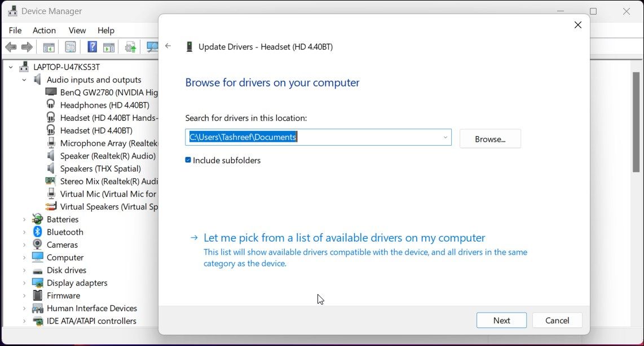Select the Microphone Array device icon

tap(51, 143)
